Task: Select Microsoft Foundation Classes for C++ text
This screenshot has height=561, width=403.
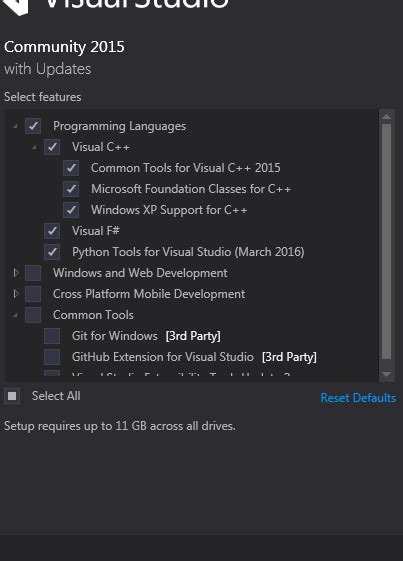Action: (191, 189)
